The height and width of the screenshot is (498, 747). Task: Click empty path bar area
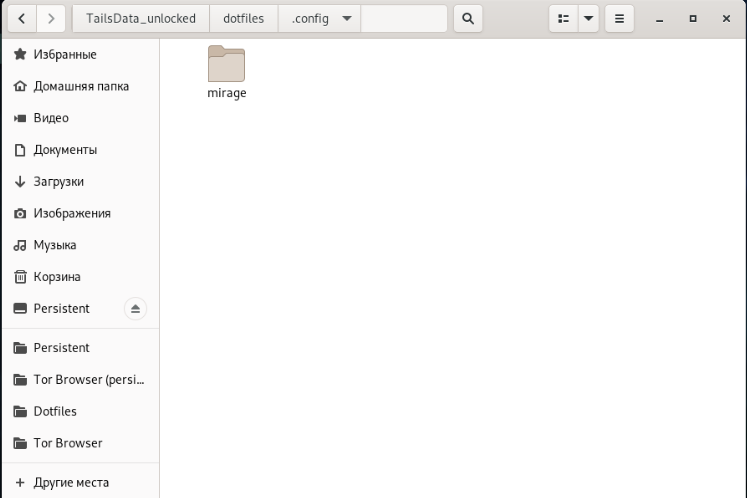(403, 19)
